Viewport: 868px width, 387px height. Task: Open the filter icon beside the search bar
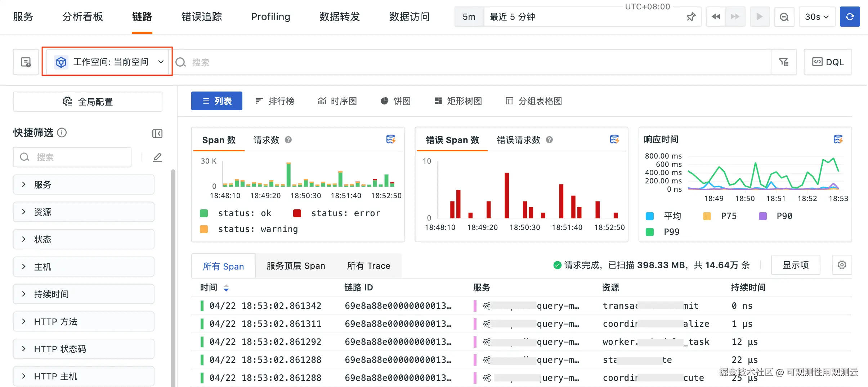click(x=783, y=62)
